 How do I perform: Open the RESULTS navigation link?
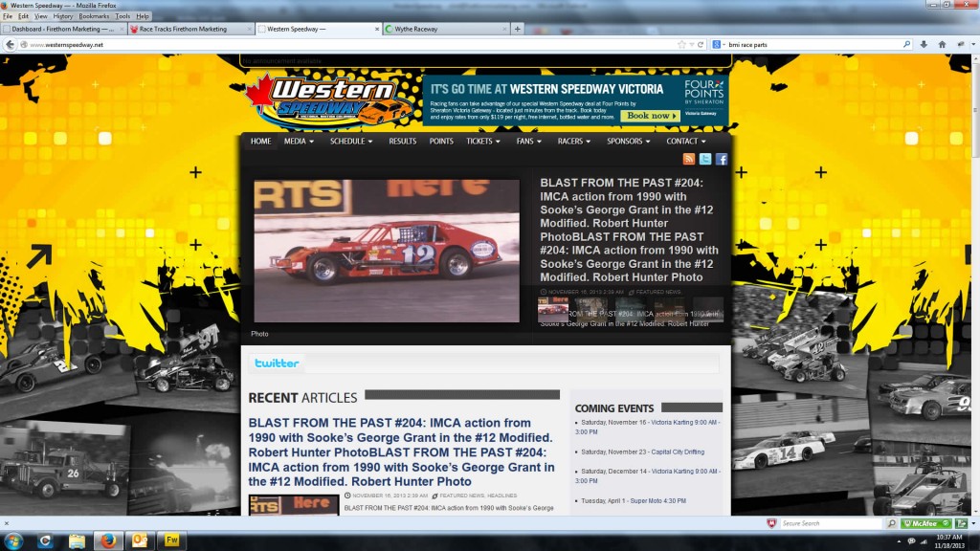(x=403, y=142)
